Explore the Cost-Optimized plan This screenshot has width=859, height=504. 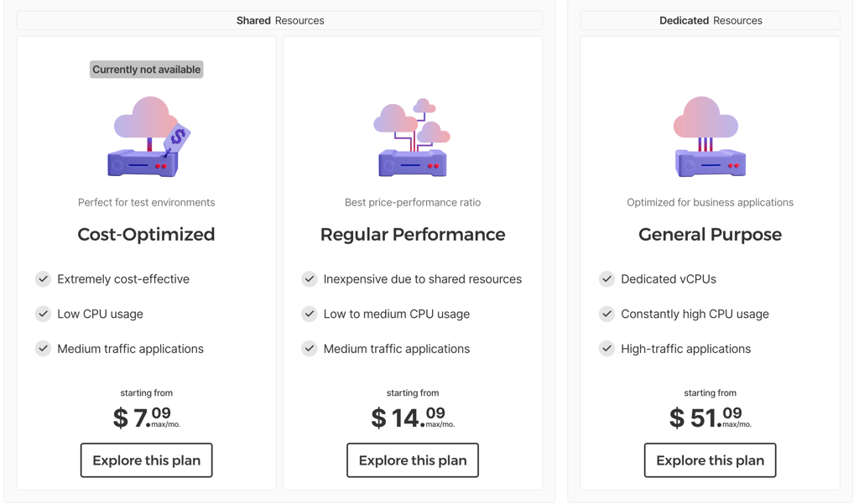pyautogui.click(x=146, y=460)
